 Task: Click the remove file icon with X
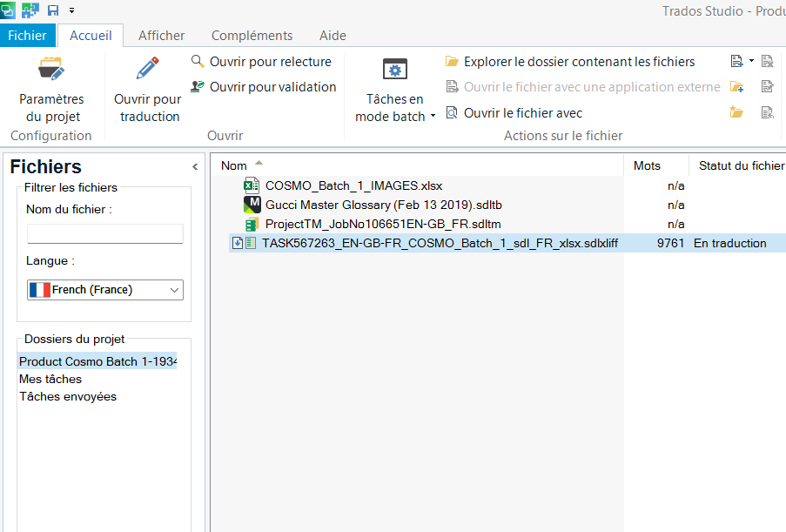click(768, 61)
